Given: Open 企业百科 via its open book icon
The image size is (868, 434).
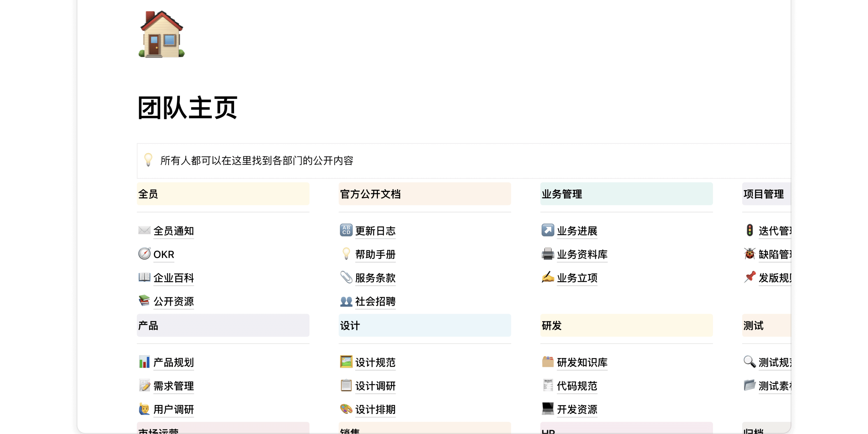Looking at the screenshot, I should tap(144, 278).
